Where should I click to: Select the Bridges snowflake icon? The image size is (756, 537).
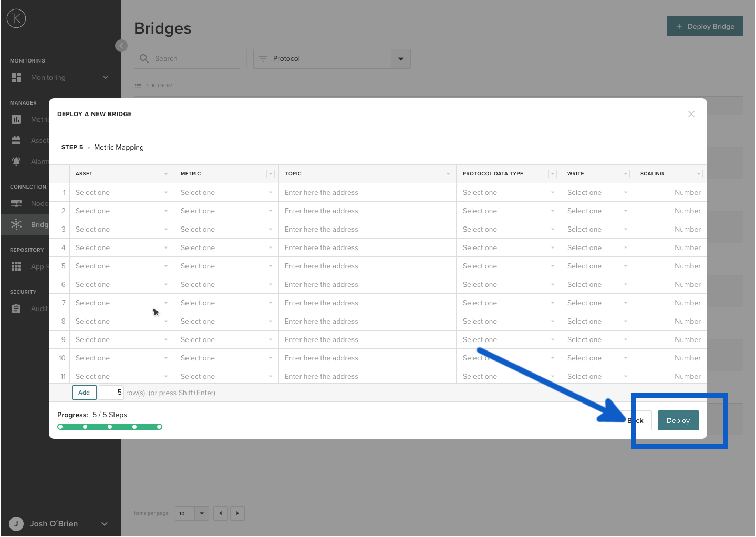click(x=16, y=224)
